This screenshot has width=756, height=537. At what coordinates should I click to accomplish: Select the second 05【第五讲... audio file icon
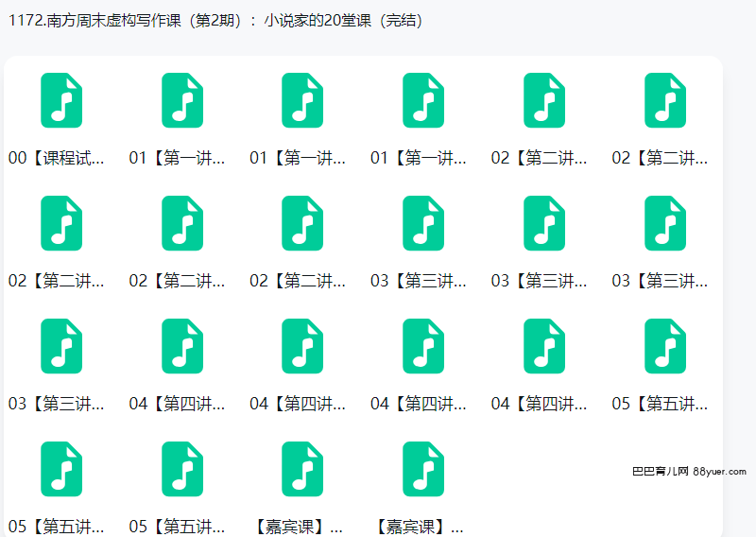tap(61, 469)
